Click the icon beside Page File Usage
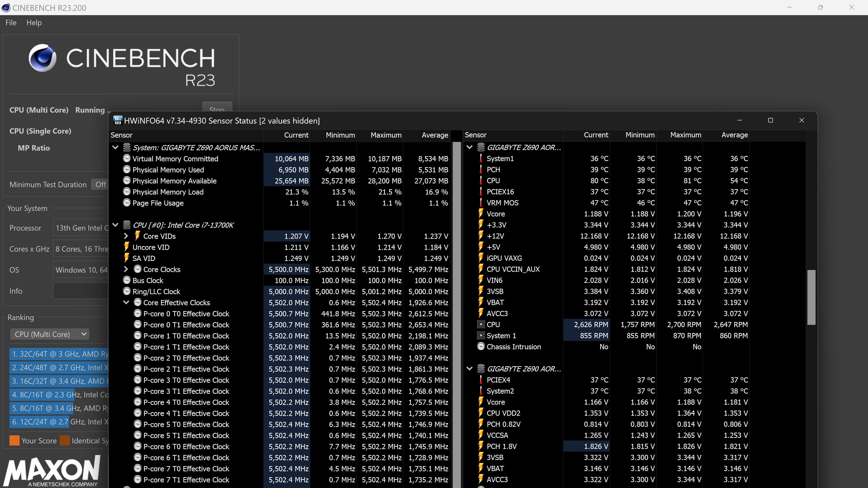This screenshot has height=488, width=868. coord(127,203)
